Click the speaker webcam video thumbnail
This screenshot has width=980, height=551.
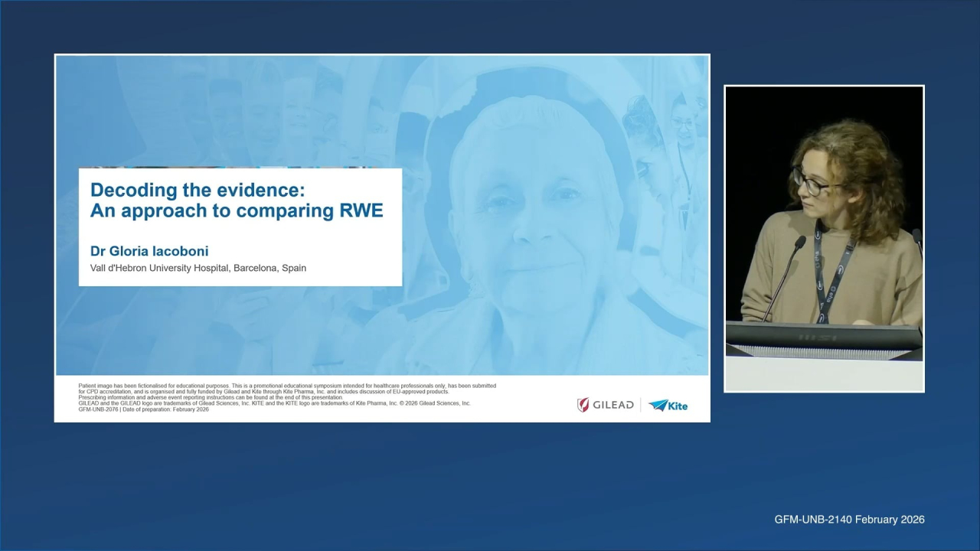click(824, 237)
